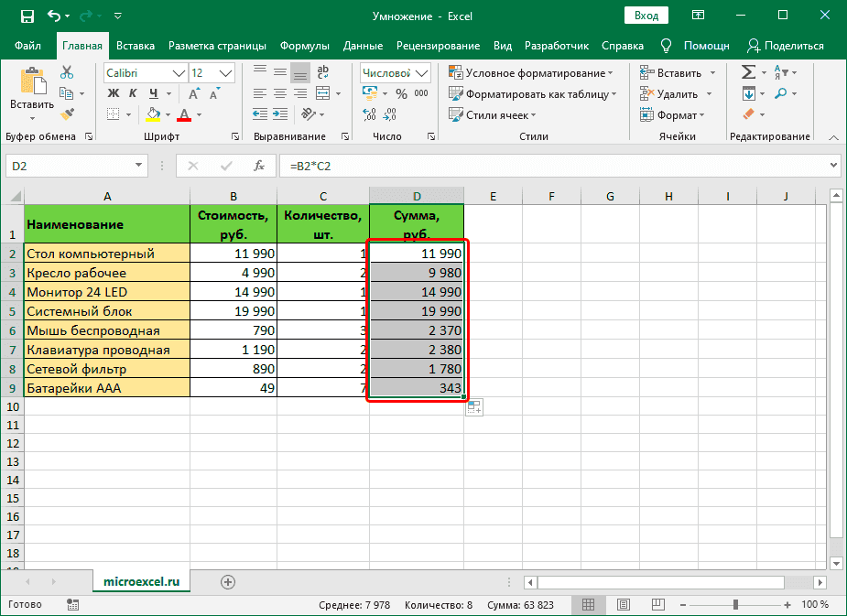Click the Format Painter brush icon
847x616 pixels.
[x=67, y=113]
